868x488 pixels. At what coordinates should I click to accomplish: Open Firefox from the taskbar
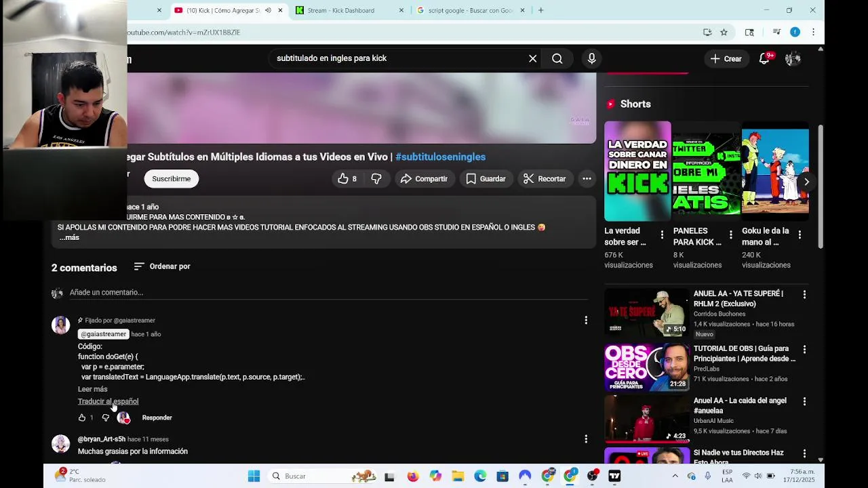[412, 476]
